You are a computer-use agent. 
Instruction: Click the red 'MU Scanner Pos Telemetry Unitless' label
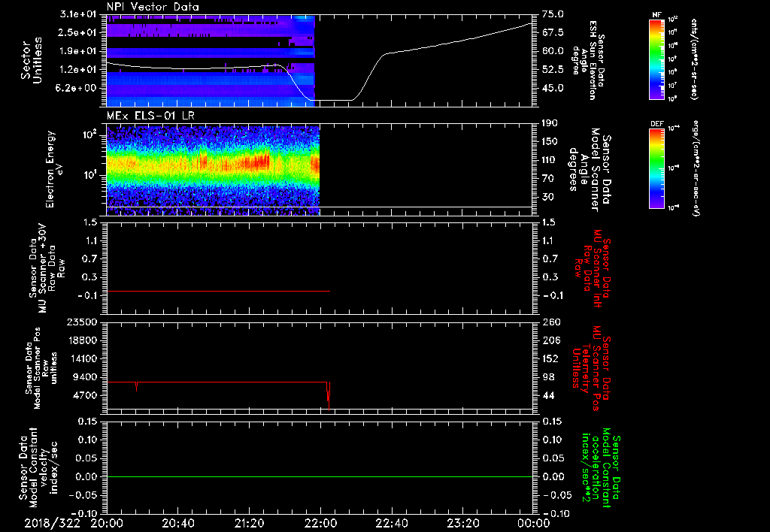[x=591, y=368]
